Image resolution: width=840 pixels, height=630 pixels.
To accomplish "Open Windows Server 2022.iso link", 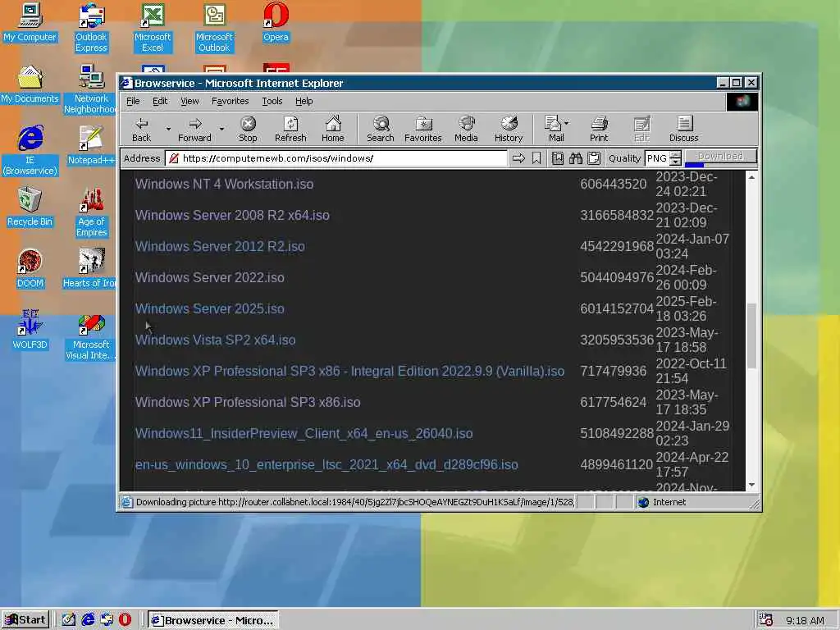I will [209, 277].
